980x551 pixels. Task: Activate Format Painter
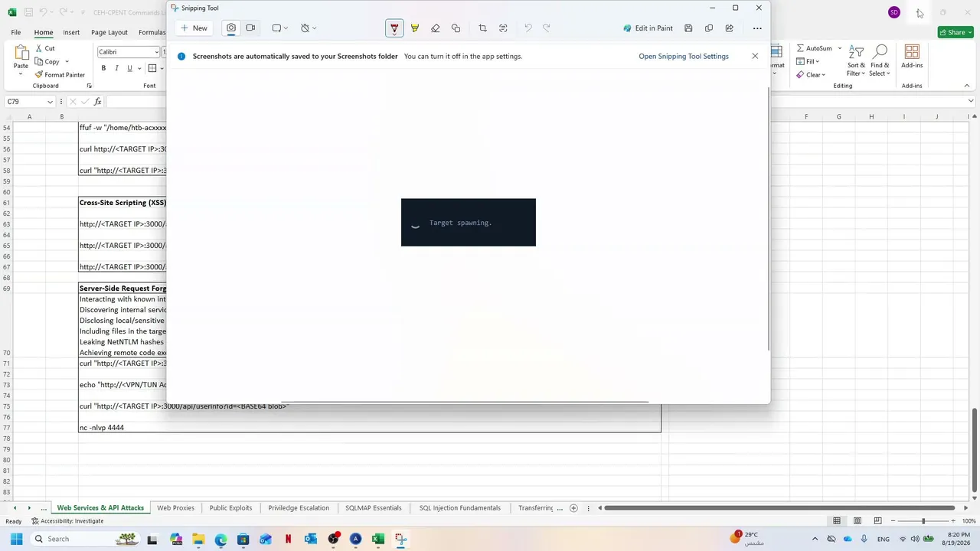pos(60,75)
